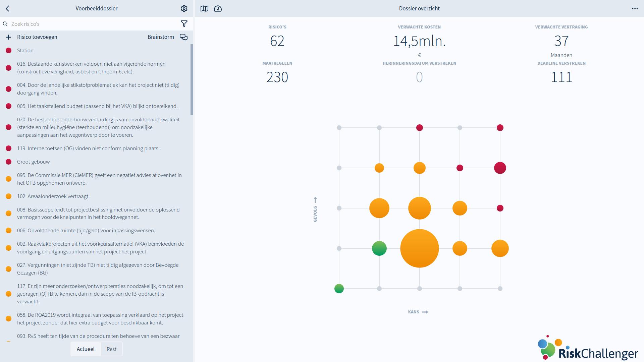Open the three-dots more menu
The width and height of the screenshot is (644, 362).
[635, 9]
